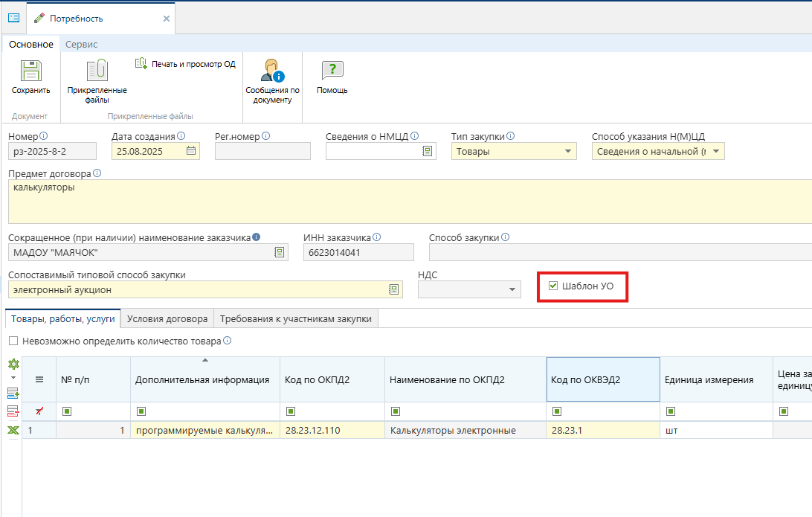Click info icon next to Рег.номер

coord(265,135)
